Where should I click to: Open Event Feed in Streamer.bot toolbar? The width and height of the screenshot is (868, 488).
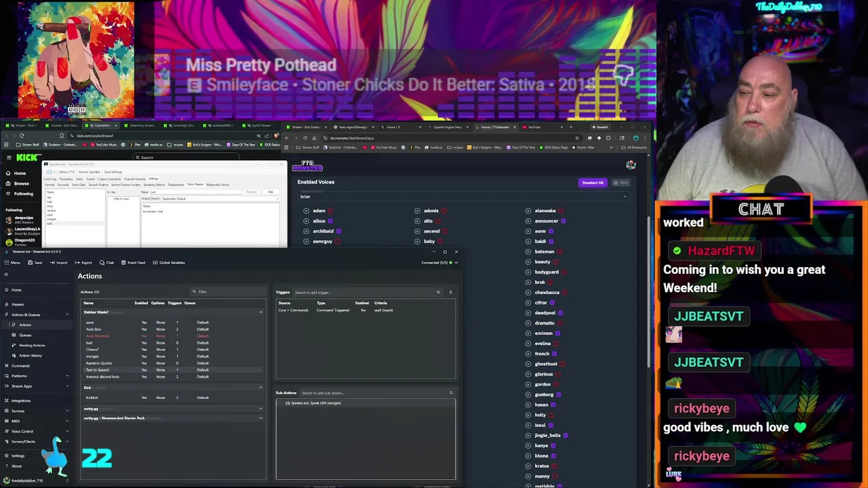132,262
